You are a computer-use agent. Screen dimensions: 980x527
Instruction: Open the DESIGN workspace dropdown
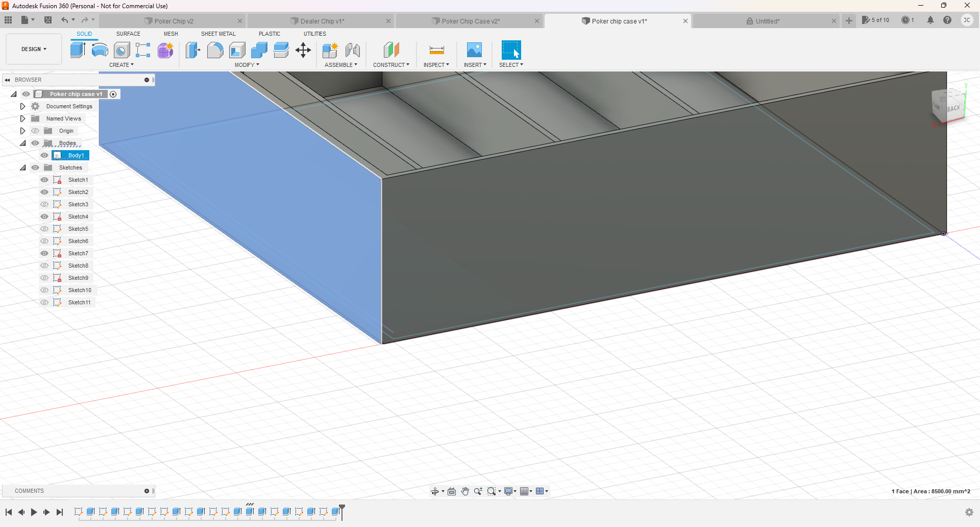point(34,49)
